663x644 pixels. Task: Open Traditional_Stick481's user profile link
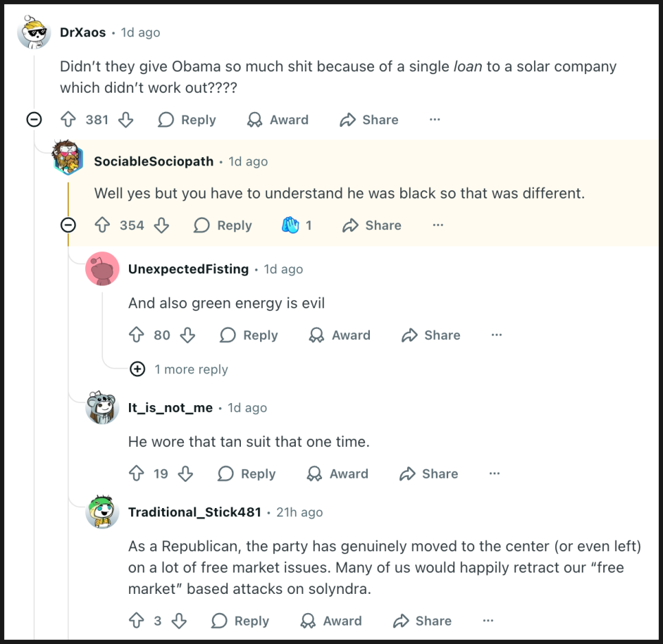tap(194, 512)
